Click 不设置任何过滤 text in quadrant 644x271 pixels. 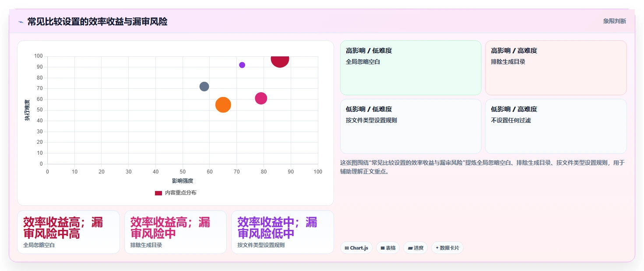511,120
